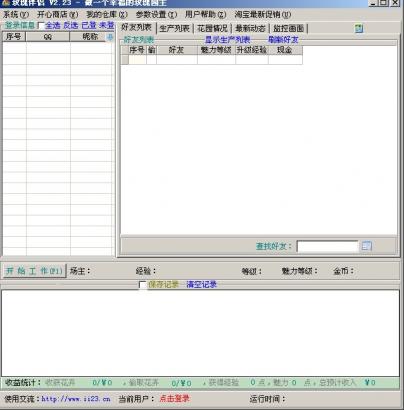This screenshot has width=404, height=410.
Task: Click the 金币 label in the info bar
Action: point(344,271)
